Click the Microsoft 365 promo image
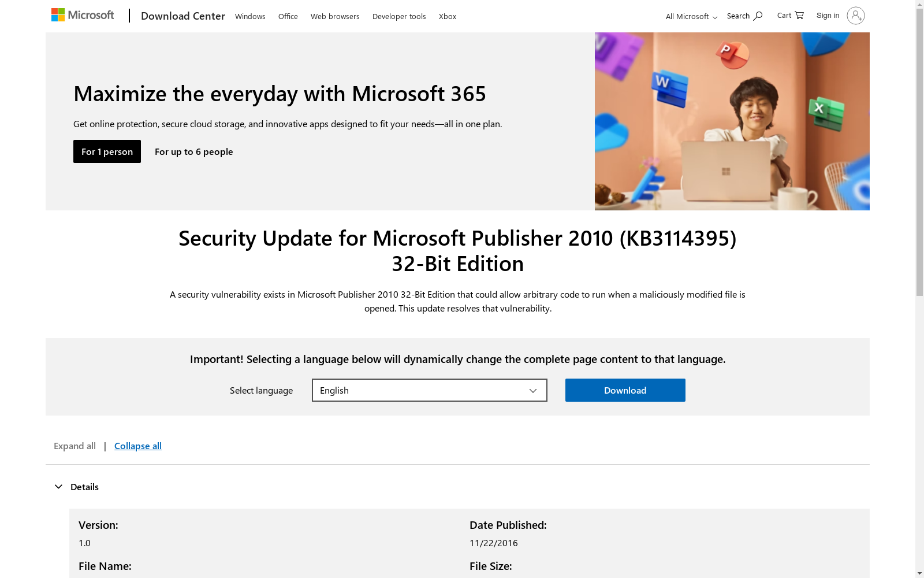The width and height of the screenshot is (924, 578). click(732, 121)
